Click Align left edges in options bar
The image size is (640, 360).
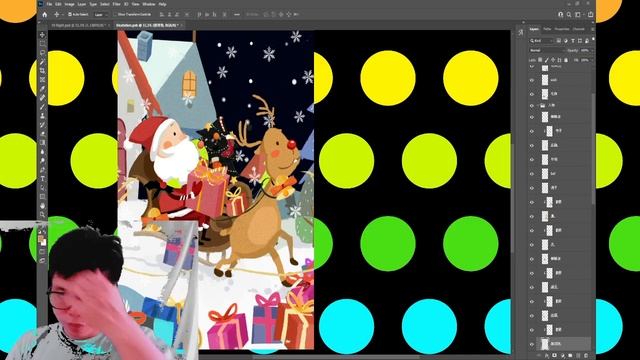[x=162, y=14]
